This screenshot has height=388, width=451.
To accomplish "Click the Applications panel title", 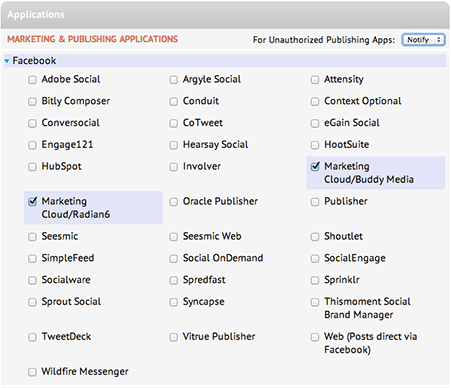I will point(36,15).
